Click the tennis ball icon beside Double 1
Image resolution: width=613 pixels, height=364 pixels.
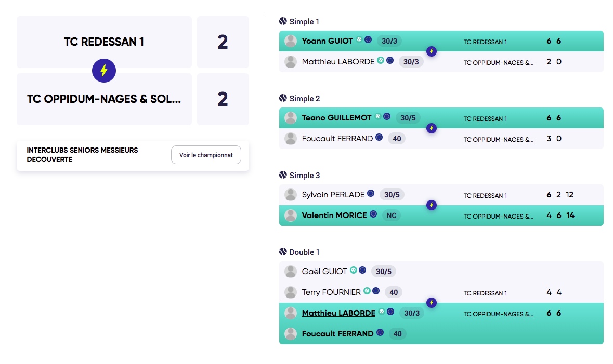(283, 251)
